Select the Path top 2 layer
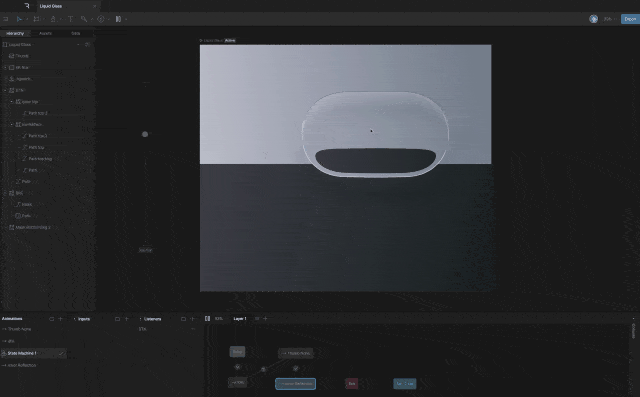The height and width of the screenshot is (397, 640). coord(38,113)
